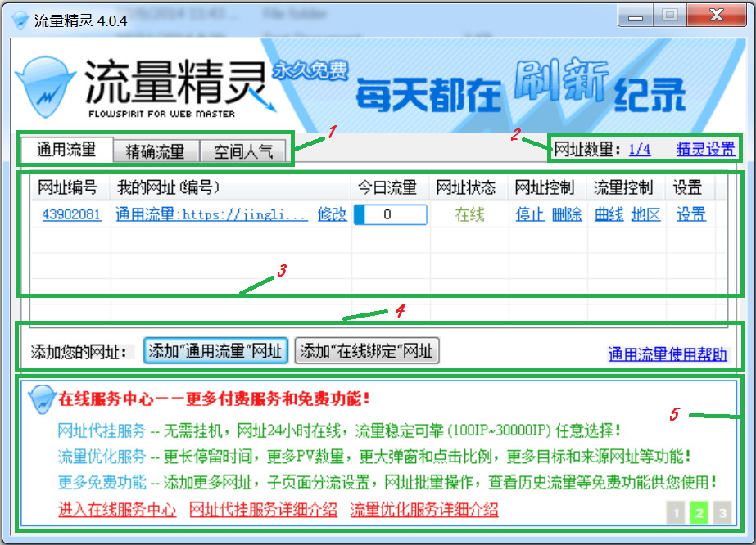Open 地区 region control
The height and width of the screenshot is (545, 756).
tap(645, 214)
